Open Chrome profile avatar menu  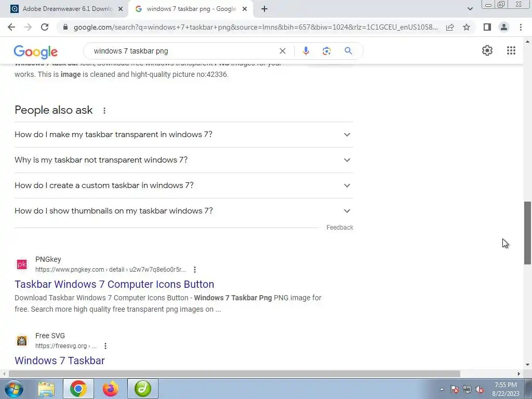pos(504,27)
